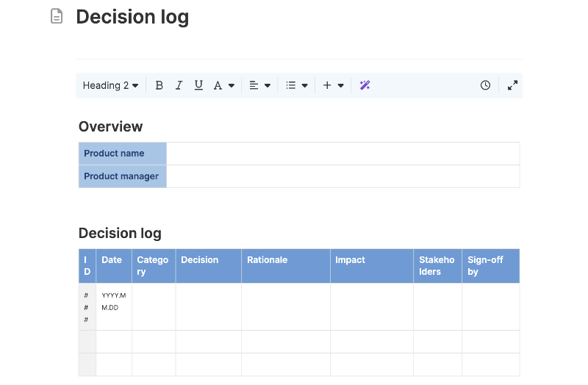This screenshot has height=385, width=588.
Task: Expand the alignment options arrow
Action: (268, 85)
